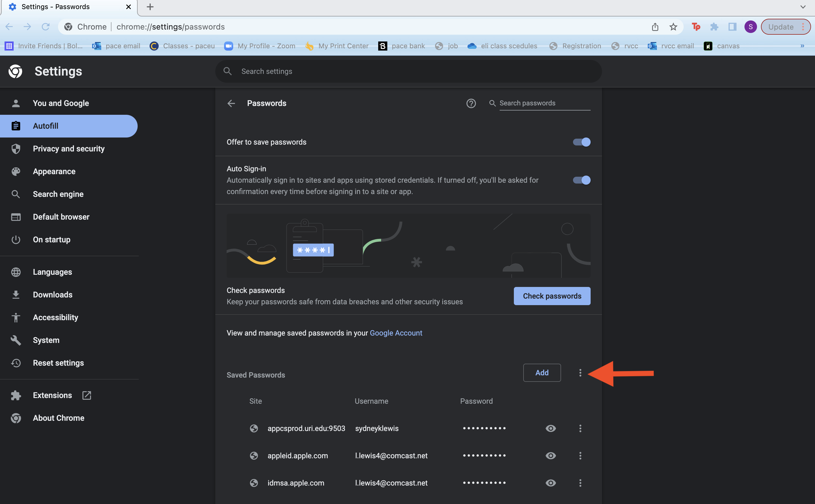
Task: Click the passwords help question mark icon
Action: 471,103
